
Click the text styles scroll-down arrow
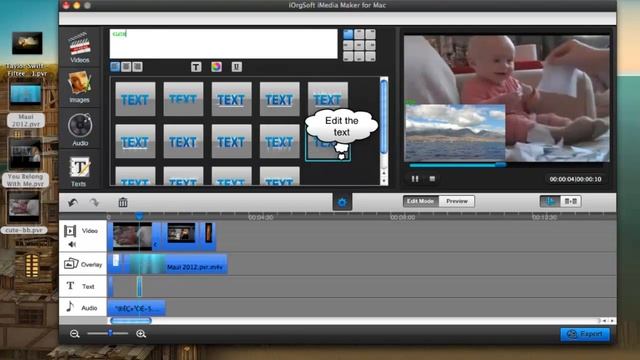coord(384,181)
